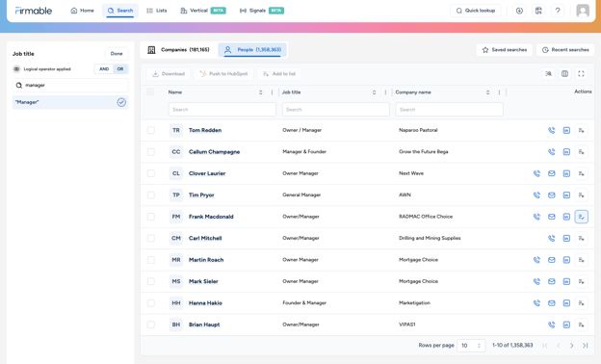Go to the next results page
This screenshot has width=601, height=364.
click(x=571, y=346)
